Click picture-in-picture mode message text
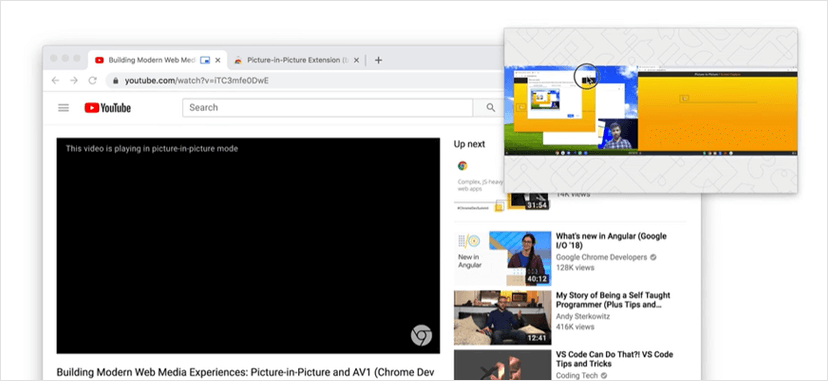 pyautogui.click(x=152, y=149)
